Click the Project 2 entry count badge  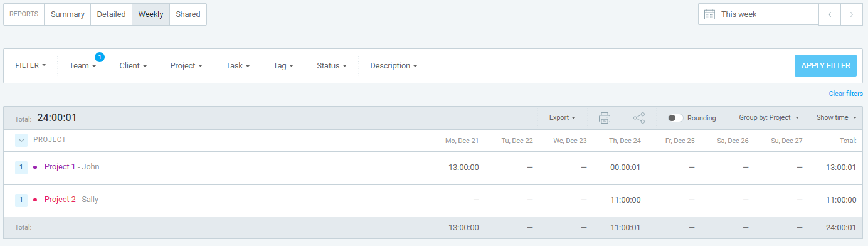(21, 200)
